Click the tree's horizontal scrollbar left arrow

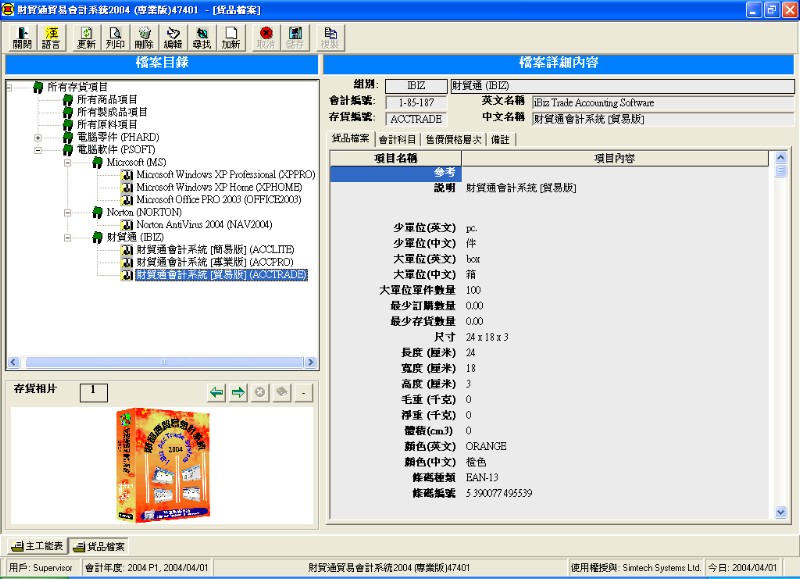pos(14,362)
